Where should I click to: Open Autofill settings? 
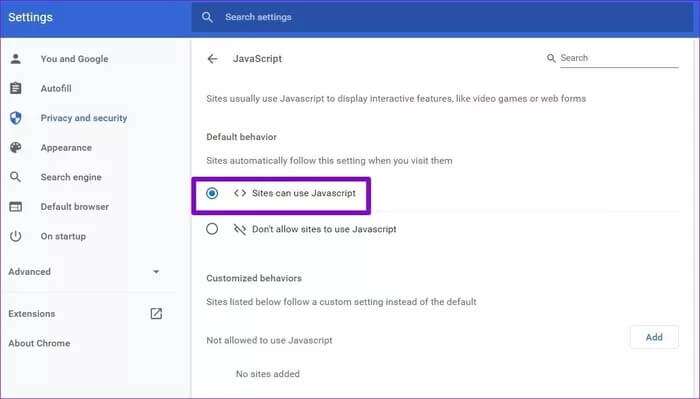pyautogui.click(x=56, y=88)
